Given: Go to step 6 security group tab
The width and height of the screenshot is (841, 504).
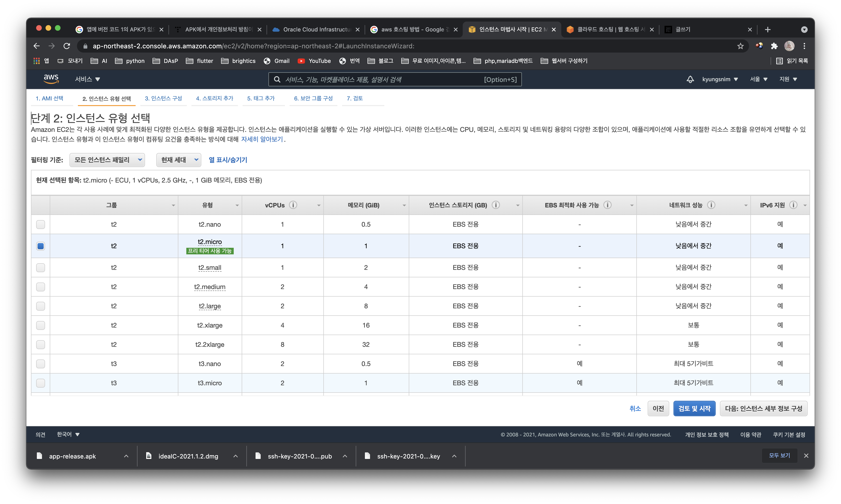Looking at the screenshot, I should click(x=313, y=99).
